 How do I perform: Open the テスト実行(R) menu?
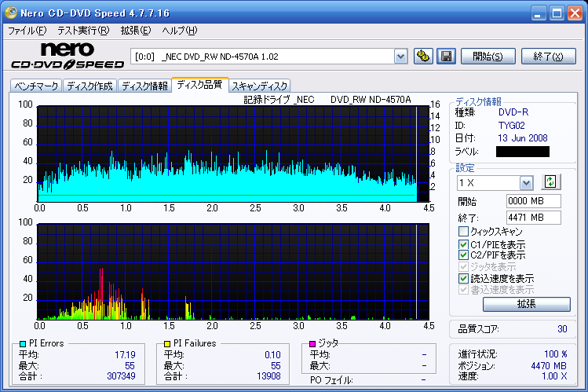(83, 31)
